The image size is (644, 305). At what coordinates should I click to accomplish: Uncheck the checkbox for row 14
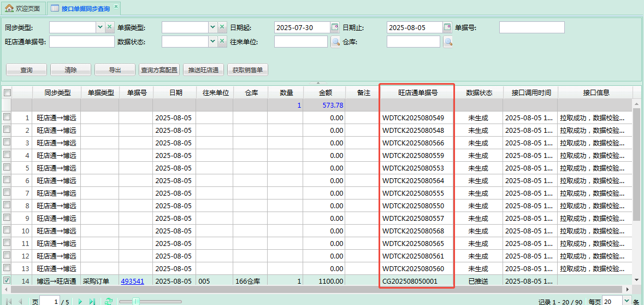pyautogui.click(x=7, y=281)
